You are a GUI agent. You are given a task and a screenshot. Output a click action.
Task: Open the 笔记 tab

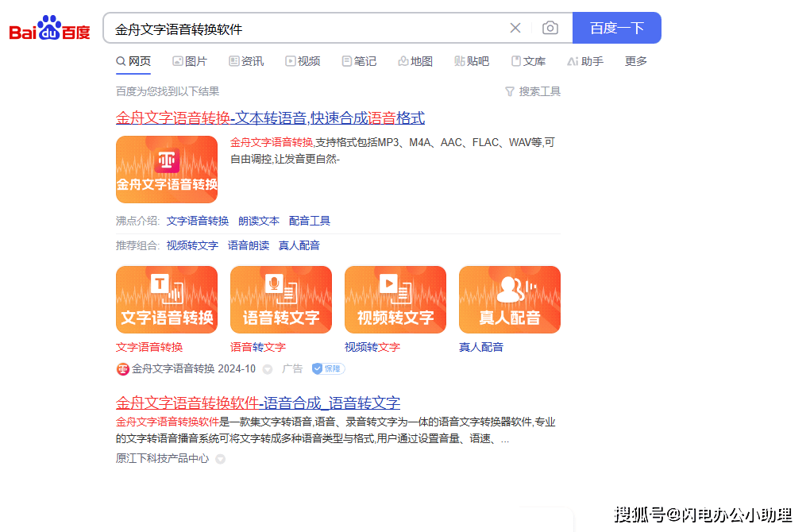pos(359,61)
